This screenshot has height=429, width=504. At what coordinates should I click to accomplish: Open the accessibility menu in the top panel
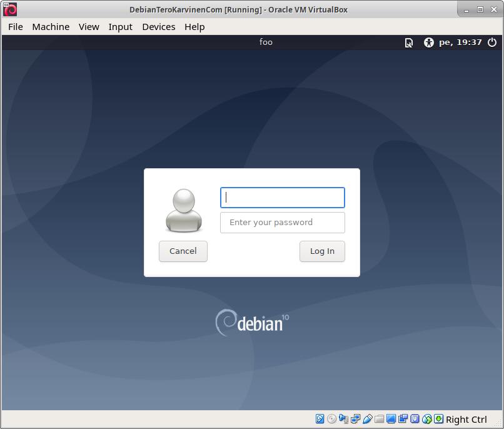[428, 43]
